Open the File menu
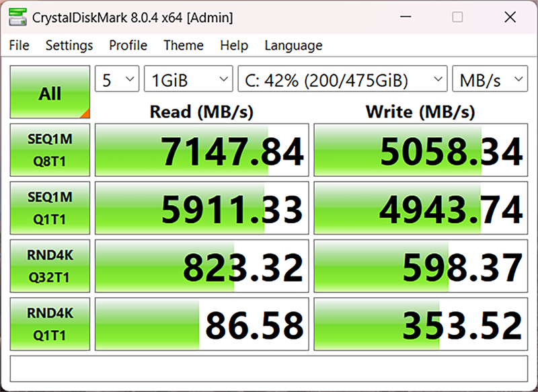 (20, 45)
